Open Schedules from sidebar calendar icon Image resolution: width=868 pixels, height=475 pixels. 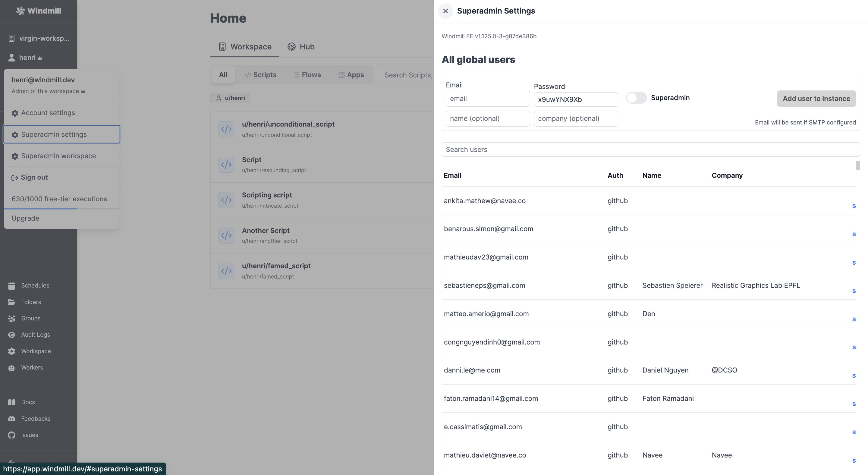(x=12, y=286)
